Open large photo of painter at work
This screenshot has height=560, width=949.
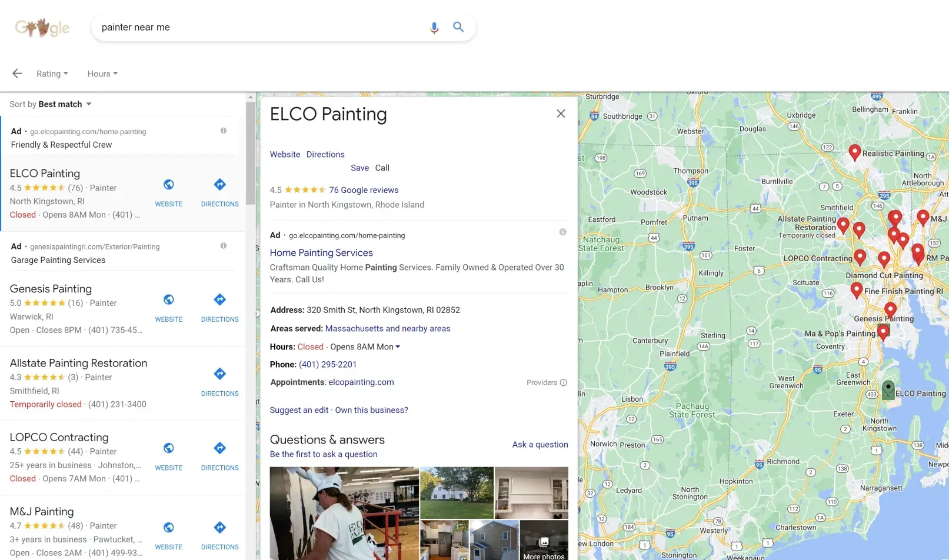coord(344,514)
